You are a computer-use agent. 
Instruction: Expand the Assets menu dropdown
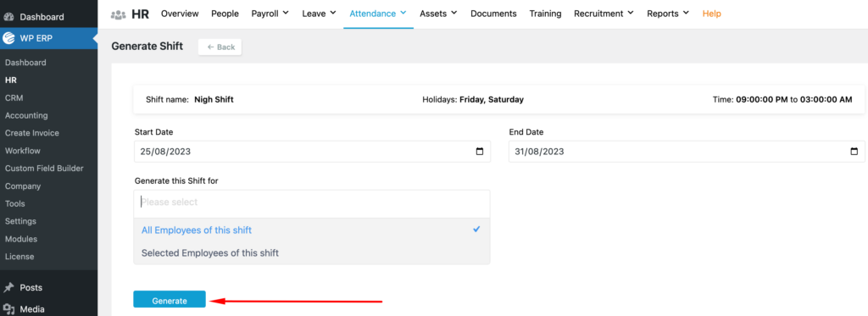click(x=454, y=13)
